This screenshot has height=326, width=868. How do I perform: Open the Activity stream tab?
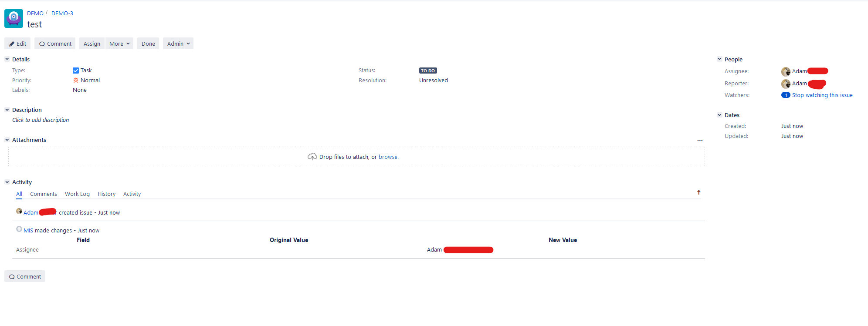coord(132,194)
